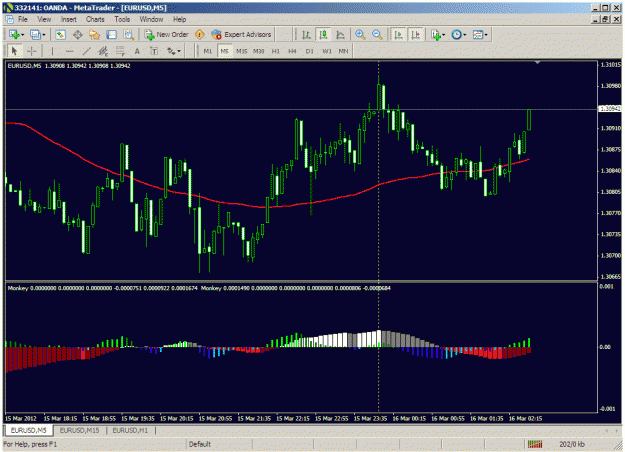The height and width of the screenshot is (452, 625).
Task: Select the Cursor arrow tool
Action: click(x=14, y=51)
